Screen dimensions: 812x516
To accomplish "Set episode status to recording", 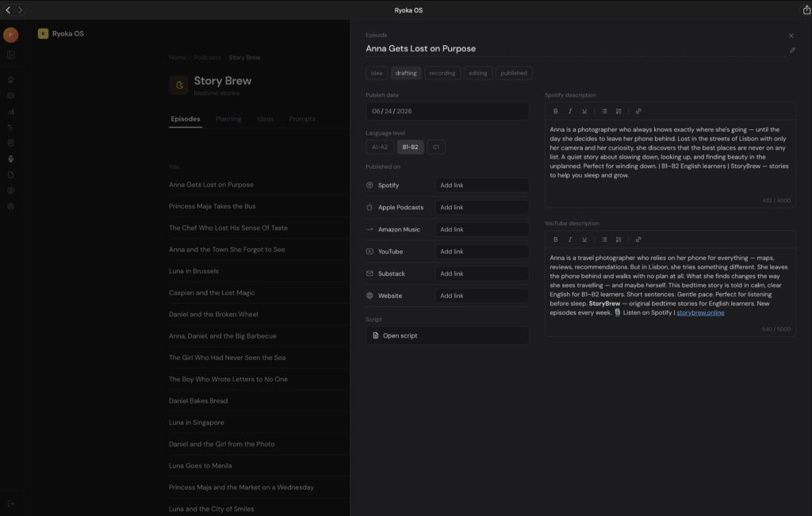I will click(442, 73).
